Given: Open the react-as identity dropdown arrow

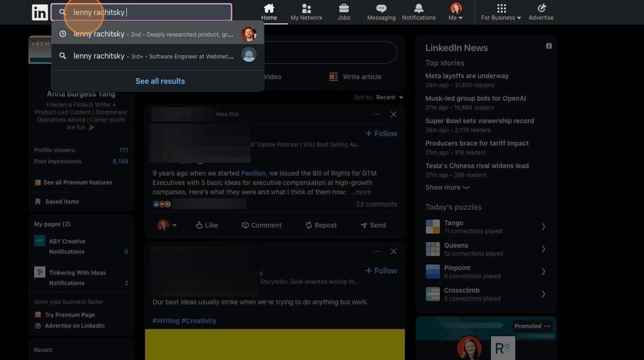Looking at the screenshot, I should [x=175, y=225].
